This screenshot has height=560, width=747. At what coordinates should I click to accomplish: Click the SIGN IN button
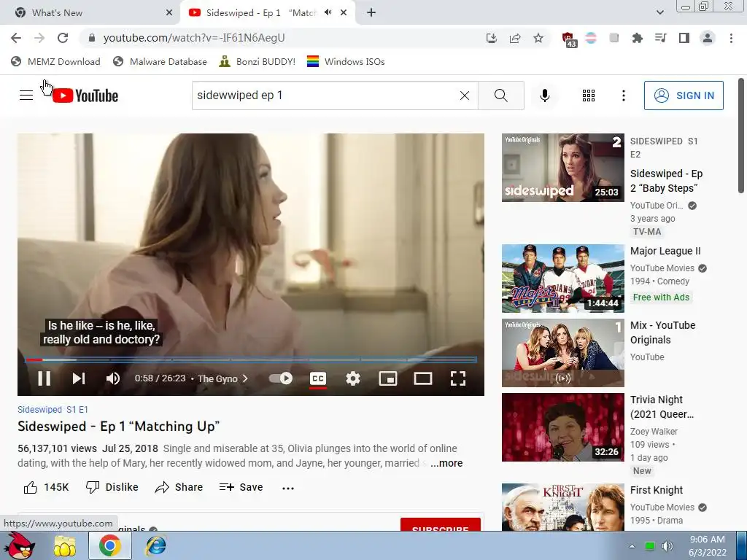(684, 96)
